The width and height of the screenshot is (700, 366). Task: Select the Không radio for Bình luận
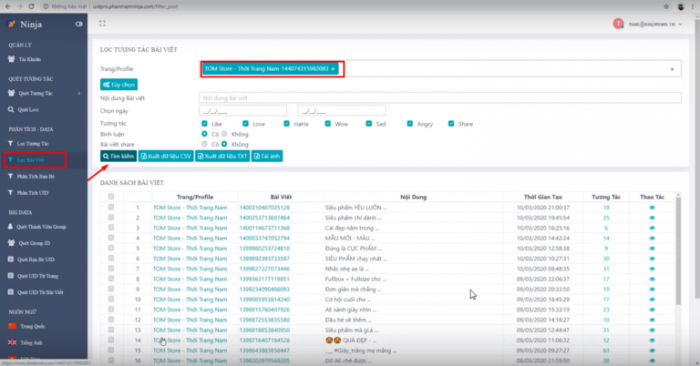pyautogui.click(x=225, y=134)
